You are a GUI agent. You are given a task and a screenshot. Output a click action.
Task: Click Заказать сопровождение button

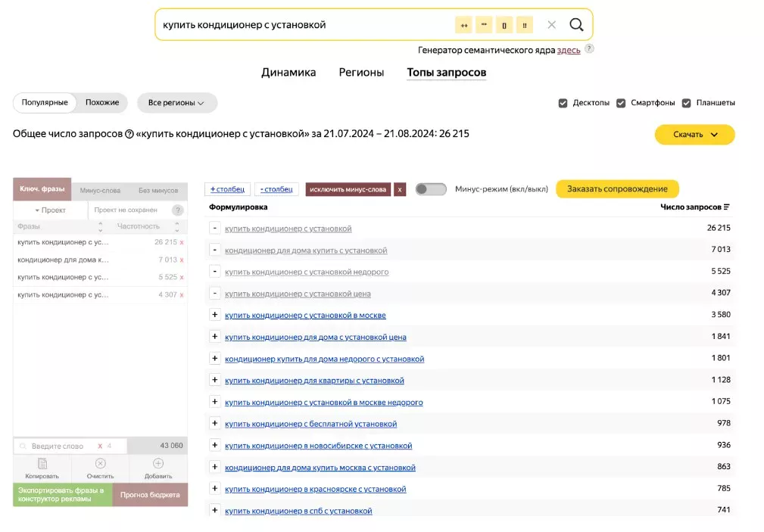pyautogui.click(x=617, y=189)
